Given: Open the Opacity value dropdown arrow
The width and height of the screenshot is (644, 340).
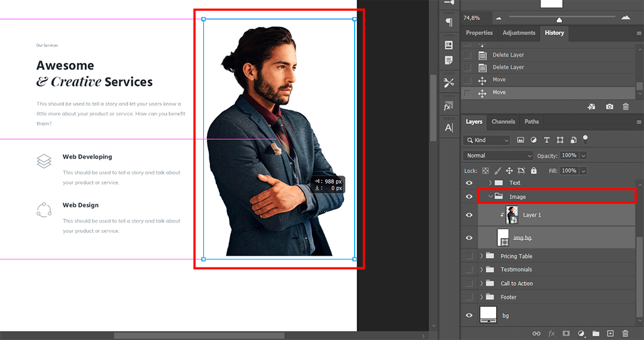Looking at the screenshot, I should pyautogui.click(x=584, y=156).
